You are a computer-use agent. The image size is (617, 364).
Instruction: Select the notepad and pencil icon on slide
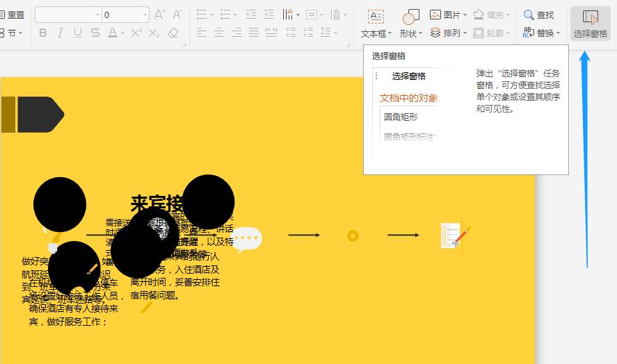coord(454,237)
